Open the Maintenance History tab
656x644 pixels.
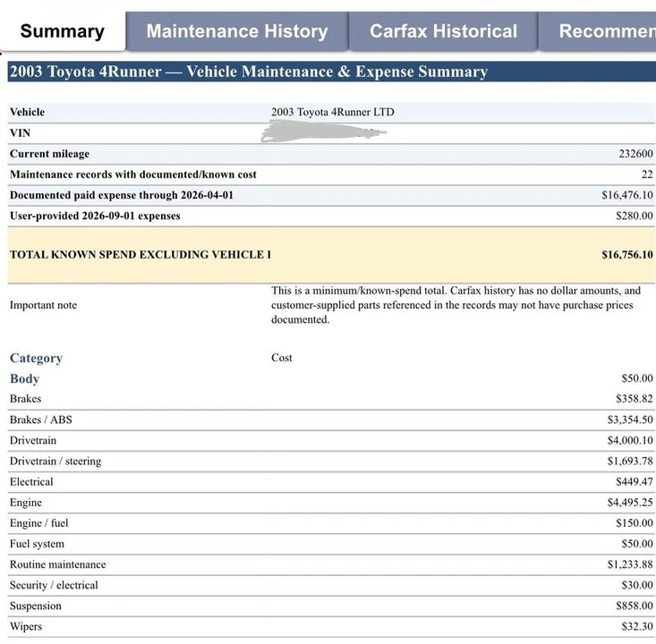pyautogui.click(x=237, y=31)
